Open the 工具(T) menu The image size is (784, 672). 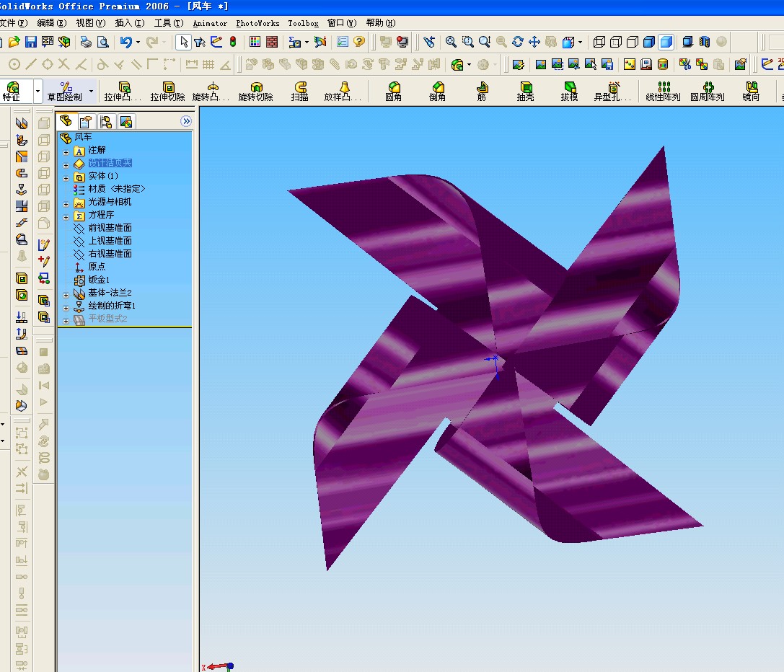pyautogui.click(x=169, y=23)
